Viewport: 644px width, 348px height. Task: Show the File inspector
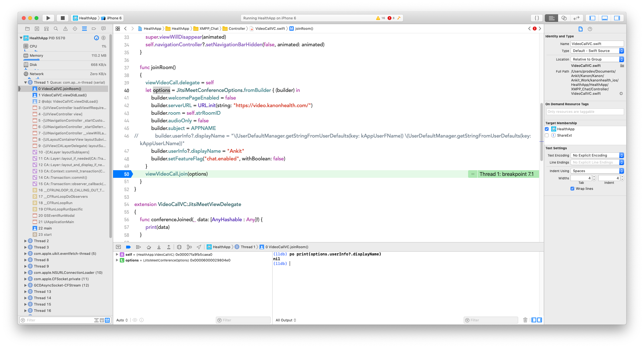click(581, 29)
